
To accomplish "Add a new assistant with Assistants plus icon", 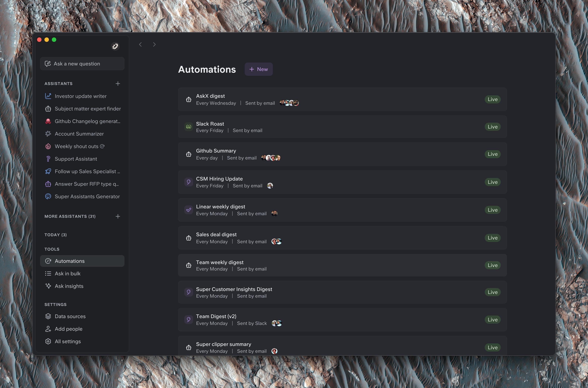I will coord(118,84).
